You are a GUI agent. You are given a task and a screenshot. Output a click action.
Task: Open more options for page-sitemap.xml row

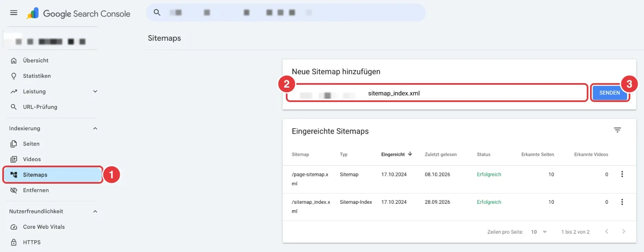622,174
